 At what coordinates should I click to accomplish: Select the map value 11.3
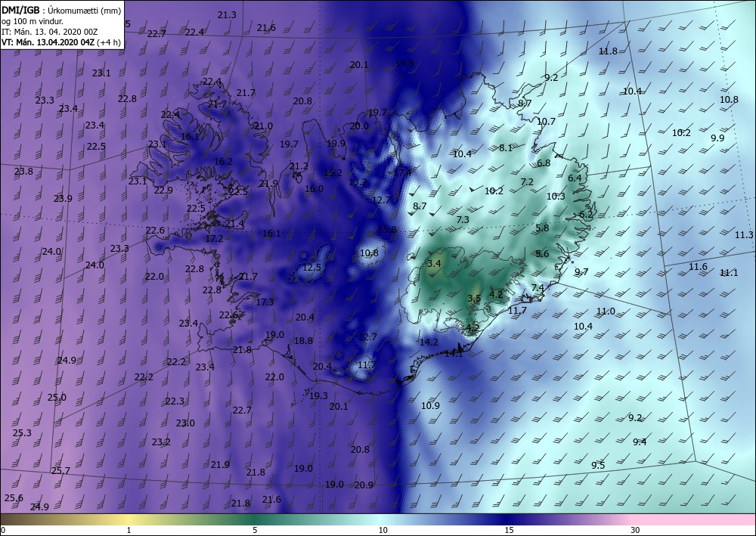pos(744,235)
